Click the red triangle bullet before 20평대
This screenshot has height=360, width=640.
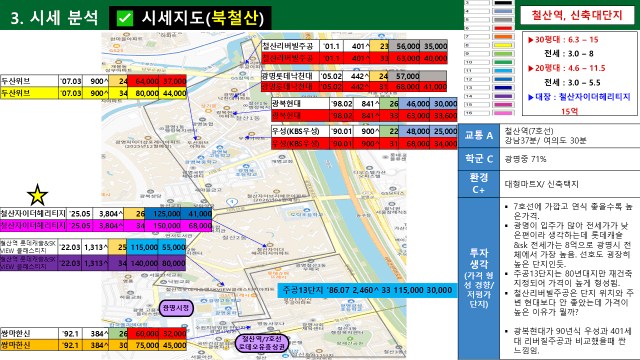[531, 68]
